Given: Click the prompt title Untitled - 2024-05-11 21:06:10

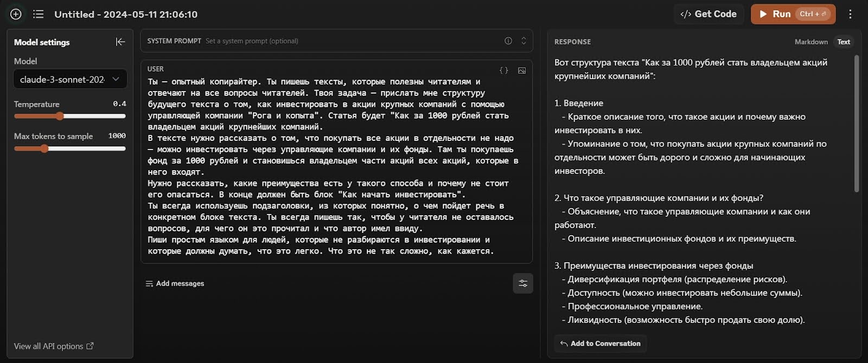Looking at the screenshot, I should tap(126, 14).
